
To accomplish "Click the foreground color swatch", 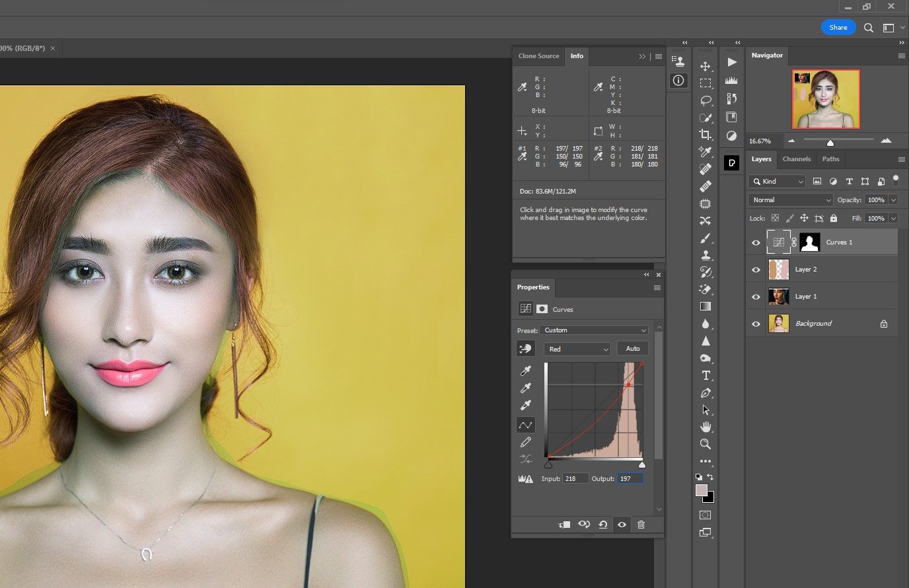I will click(702, 490).
